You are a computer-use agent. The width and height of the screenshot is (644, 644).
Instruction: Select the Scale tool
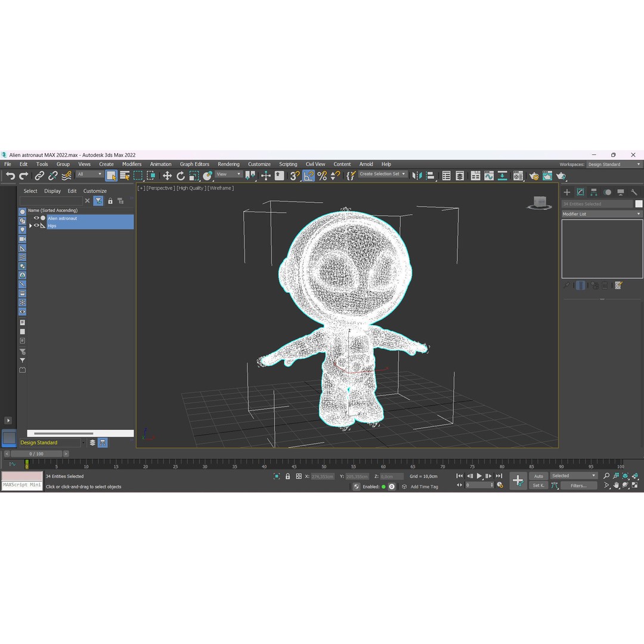click(x=194, y=176)
